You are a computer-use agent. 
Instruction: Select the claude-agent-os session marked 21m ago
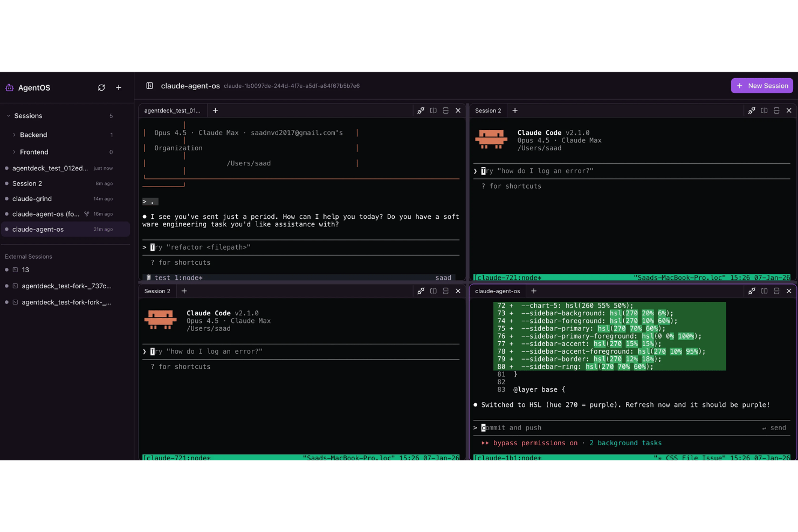(x=65, y=229)
